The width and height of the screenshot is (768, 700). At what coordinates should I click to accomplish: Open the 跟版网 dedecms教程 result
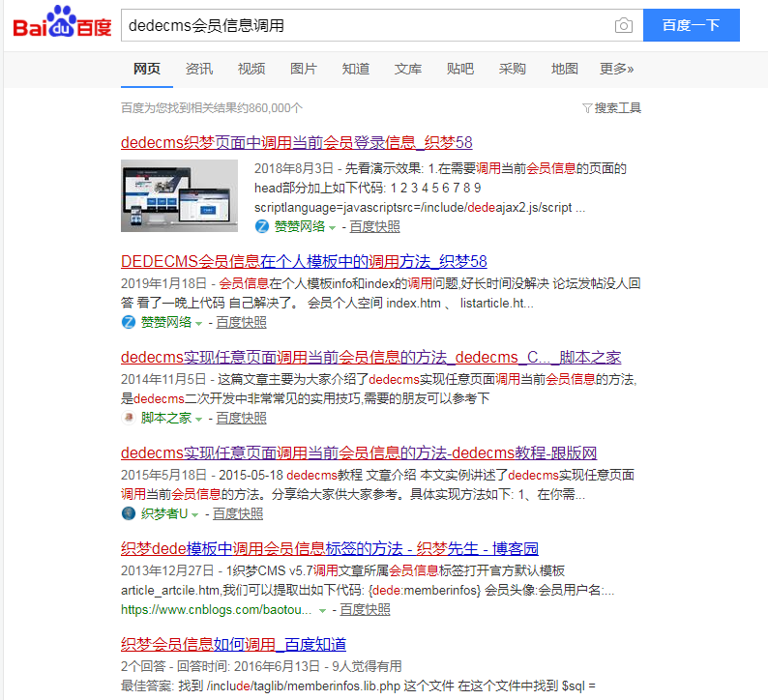pyautogui.click(x=359, y=452)
